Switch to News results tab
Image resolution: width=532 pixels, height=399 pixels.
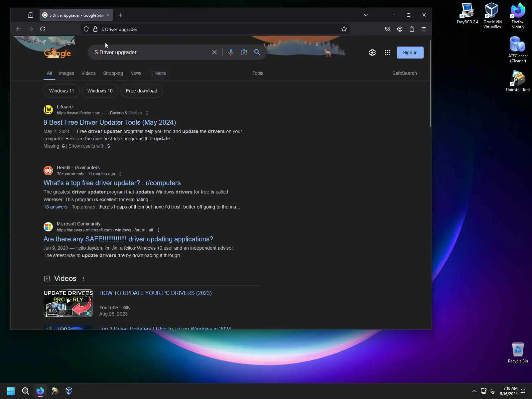coord(136,73)
